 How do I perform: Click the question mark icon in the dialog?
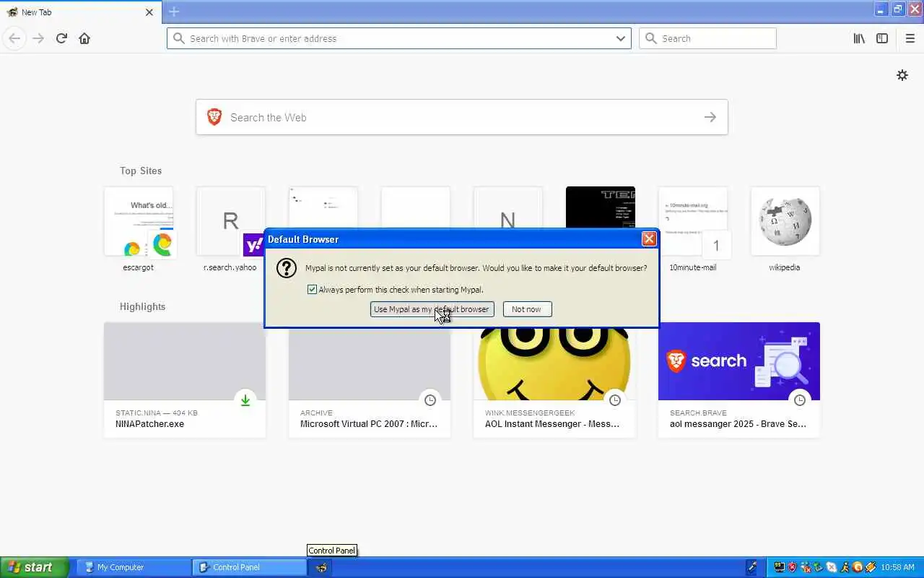[x=287, y=268]
